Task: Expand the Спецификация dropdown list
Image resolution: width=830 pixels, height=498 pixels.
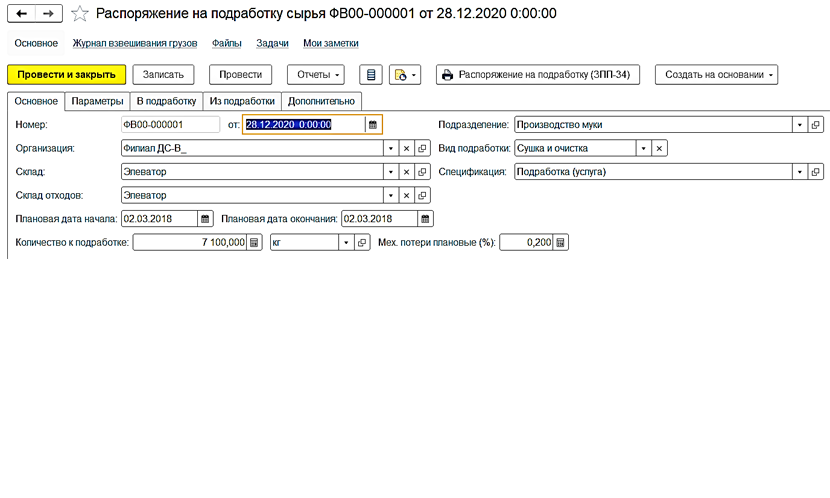Action: pos(800,171)
